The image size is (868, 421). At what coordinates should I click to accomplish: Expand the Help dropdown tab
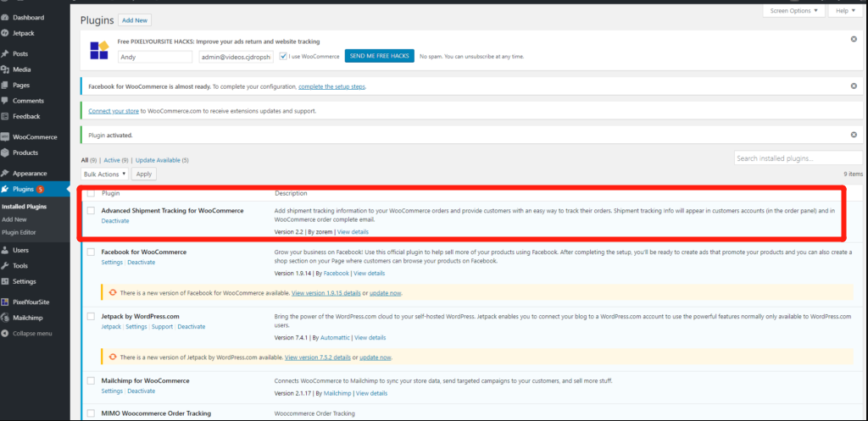845,10
